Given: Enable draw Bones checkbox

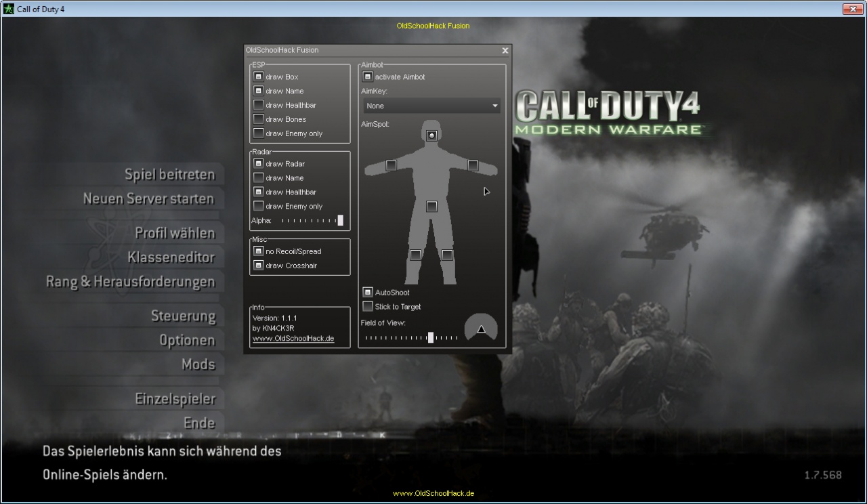Looking at the screenshot, I should [x=258, y=120].
